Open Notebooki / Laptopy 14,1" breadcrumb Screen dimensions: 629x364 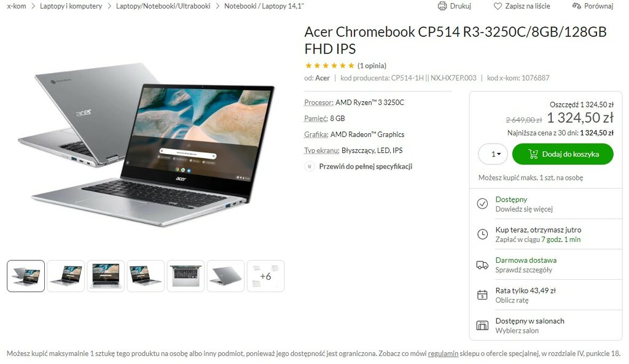(264, 6)
